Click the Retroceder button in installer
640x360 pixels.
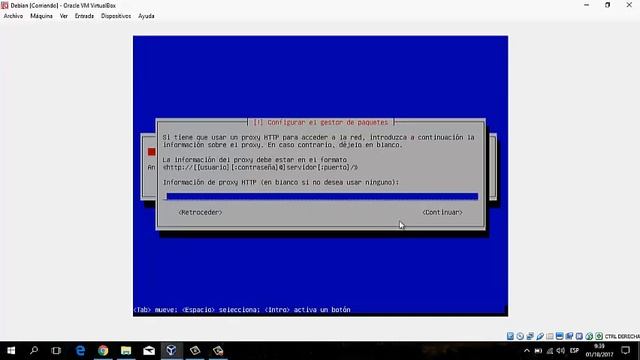pyautogui.click(x=200, y=212)
